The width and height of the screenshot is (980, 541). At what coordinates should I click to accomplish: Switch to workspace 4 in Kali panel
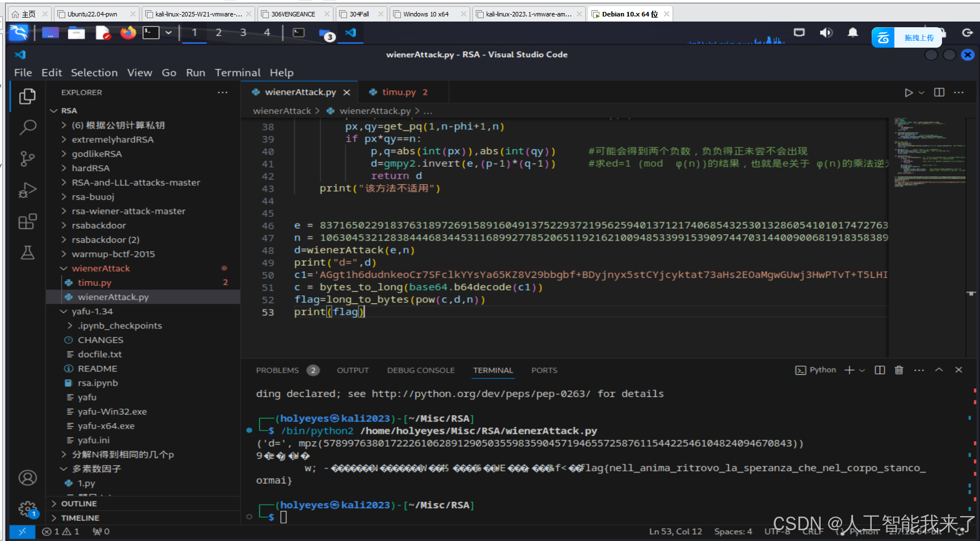(267, 33)
